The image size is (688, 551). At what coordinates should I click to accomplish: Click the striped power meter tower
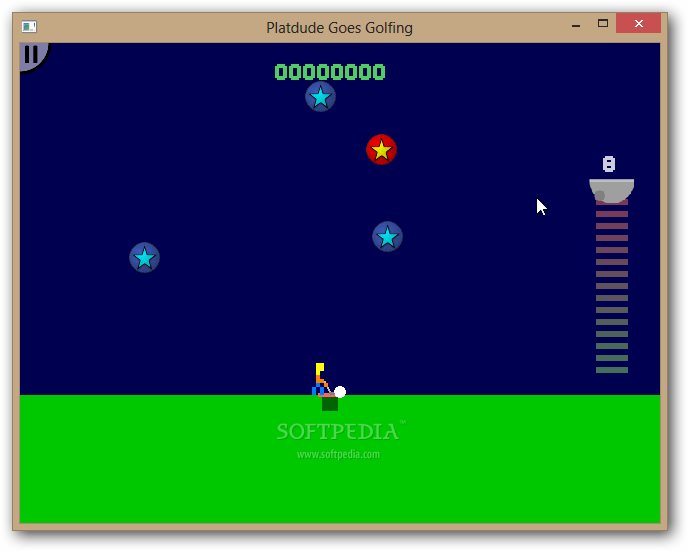(x=612, y=286)
